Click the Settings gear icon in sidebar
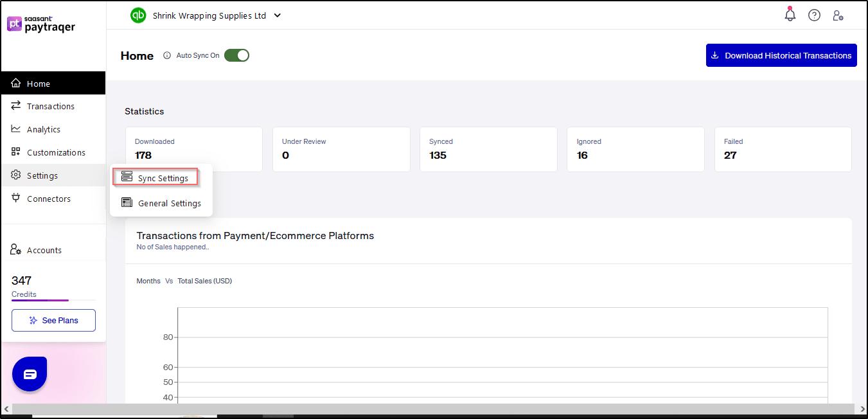The image size is (868, 419). 16,175
